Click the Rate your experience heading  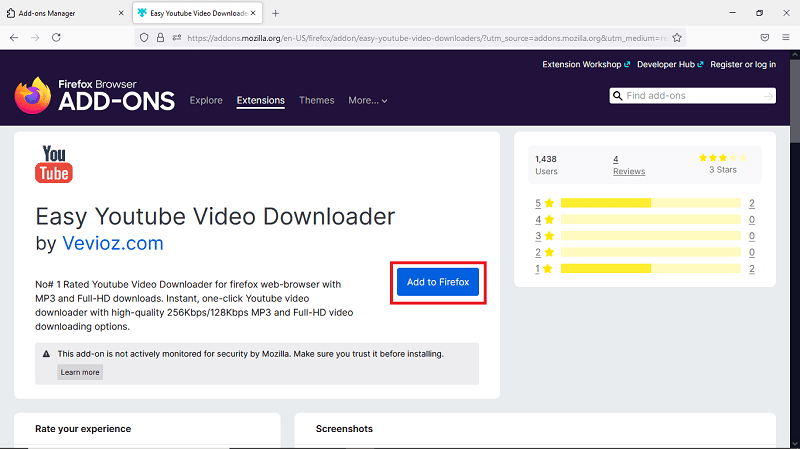pos(83,429)
